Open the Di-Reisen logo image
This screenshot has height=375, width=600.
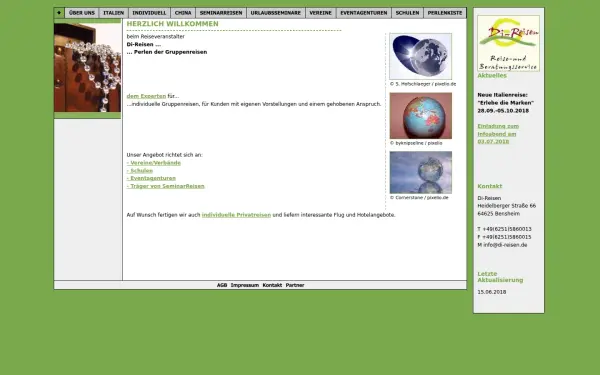tap(508, 43)
